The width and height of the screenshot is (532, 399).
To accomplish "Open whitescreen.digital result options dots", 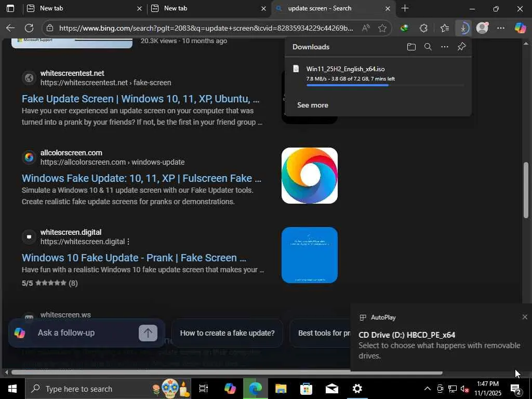I will (128, 242).
